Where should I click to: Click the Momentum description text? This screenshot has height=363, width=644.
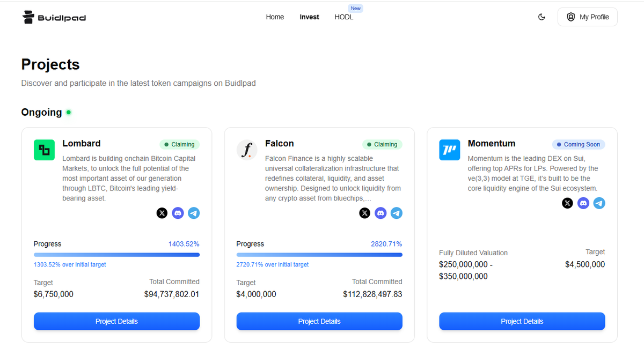(x=533, y=174)
